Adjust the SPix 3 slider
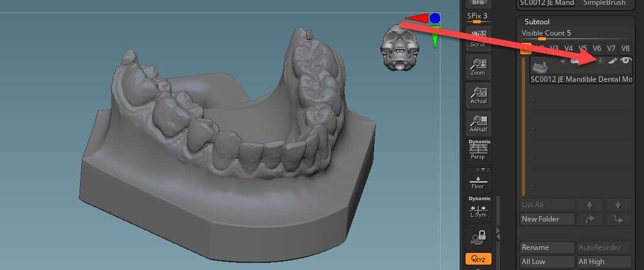This screenshot has width=644, height=270. click(x=477, y=18)
